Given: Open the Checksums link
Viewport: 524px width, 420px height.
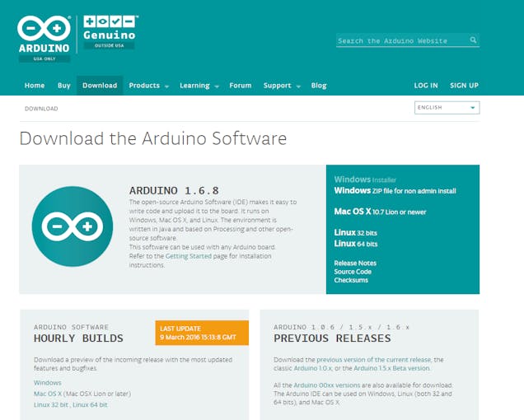Looking at the screenshot, I should click(x=351, y=280).
